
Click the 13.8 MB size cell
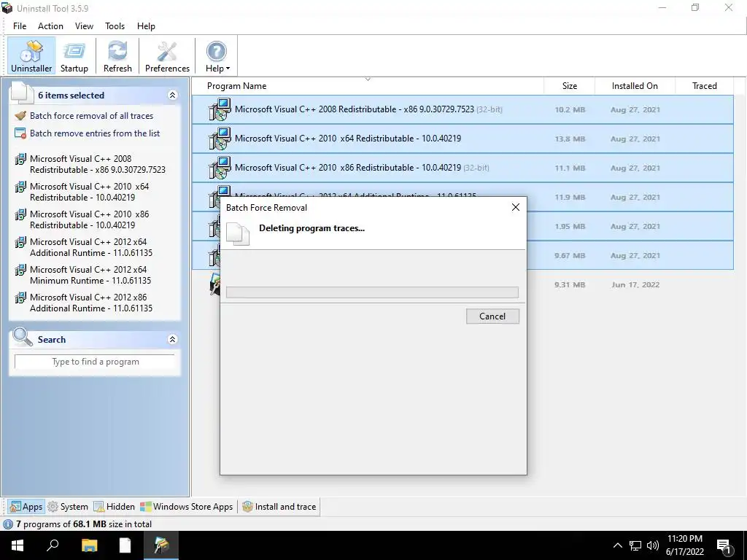(570, 139)
